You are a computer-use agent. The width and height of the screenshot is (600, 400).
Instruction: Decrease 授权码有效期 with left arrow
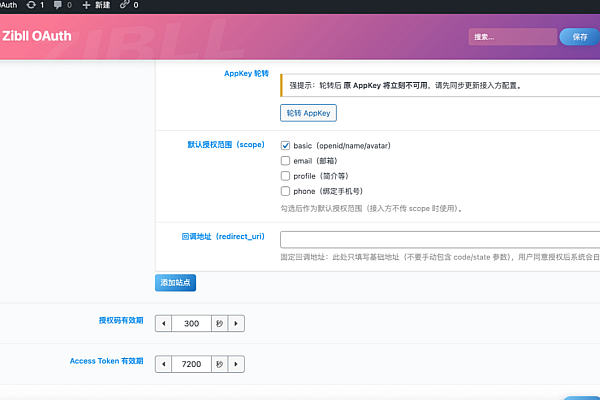[x=164, y=323]
